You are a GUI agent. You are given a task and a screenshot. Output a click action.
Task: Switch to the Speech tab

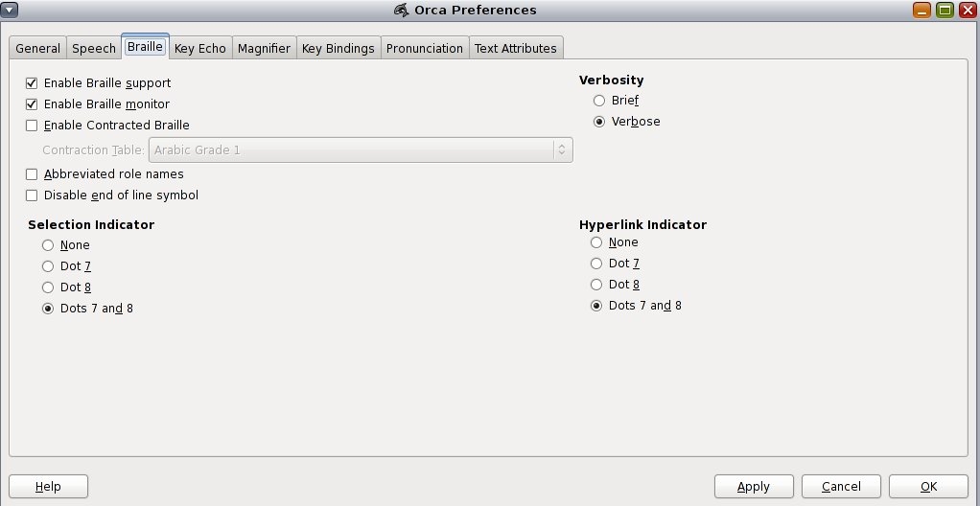94,48
